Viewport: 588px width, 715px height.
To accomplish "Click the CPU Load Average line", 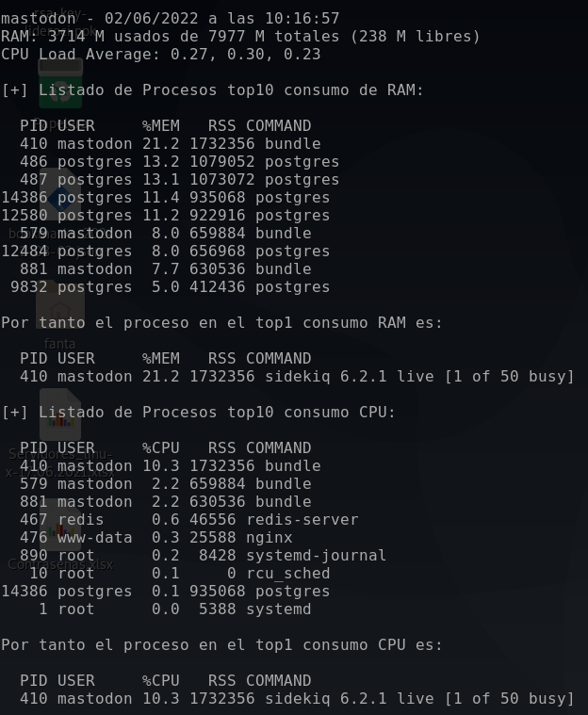I will 160,55.
